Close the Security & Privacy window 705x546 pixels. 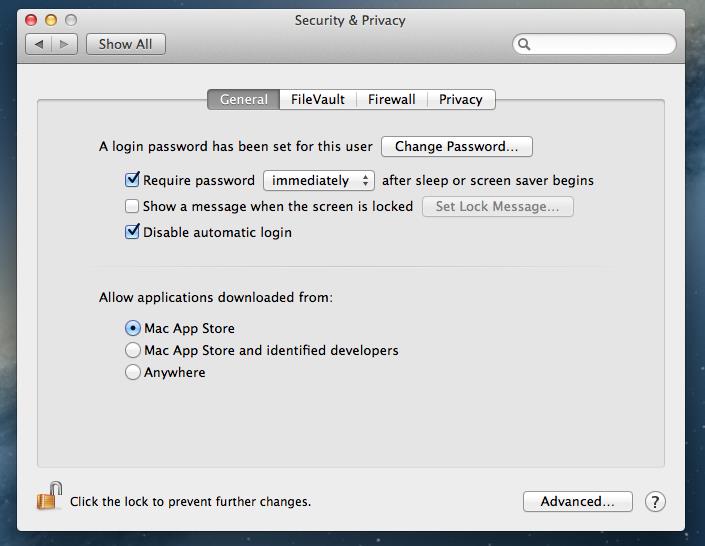point(31,20)
